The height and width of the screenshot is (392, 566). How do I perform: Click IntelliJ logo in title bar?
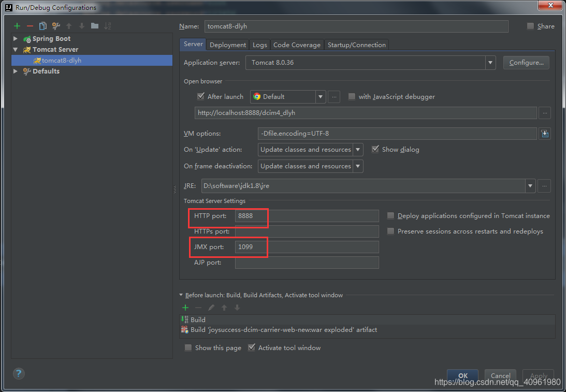[x=9, y=7]
